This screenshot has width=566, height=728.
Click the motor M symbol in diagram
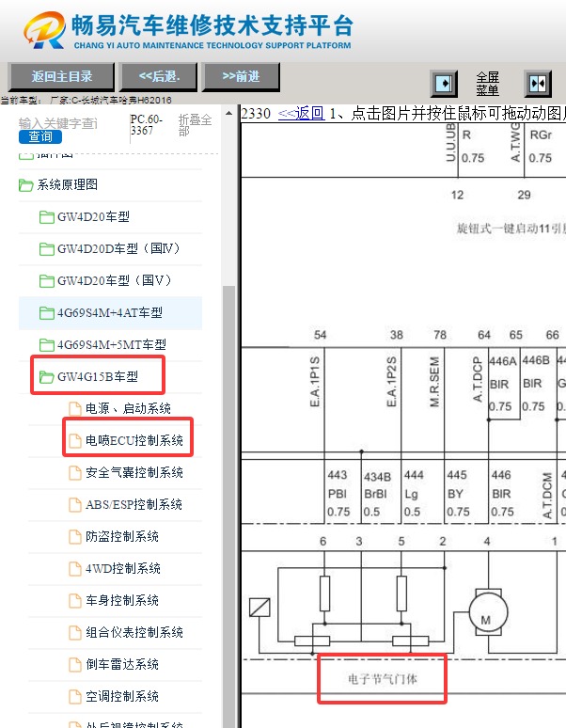488,612
